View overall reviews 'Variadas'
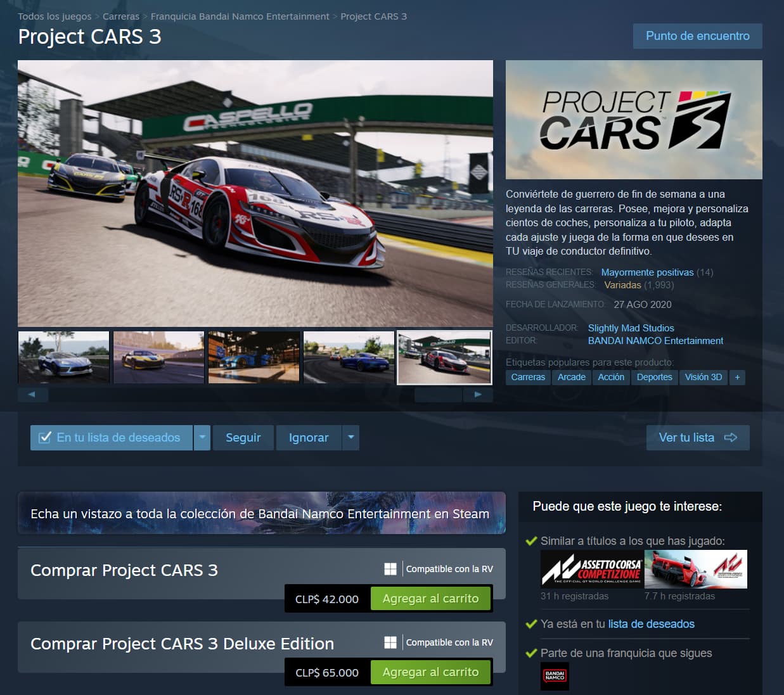Image resolution: width=784 pixels, height=695 pixels. [x=622, y=285]
